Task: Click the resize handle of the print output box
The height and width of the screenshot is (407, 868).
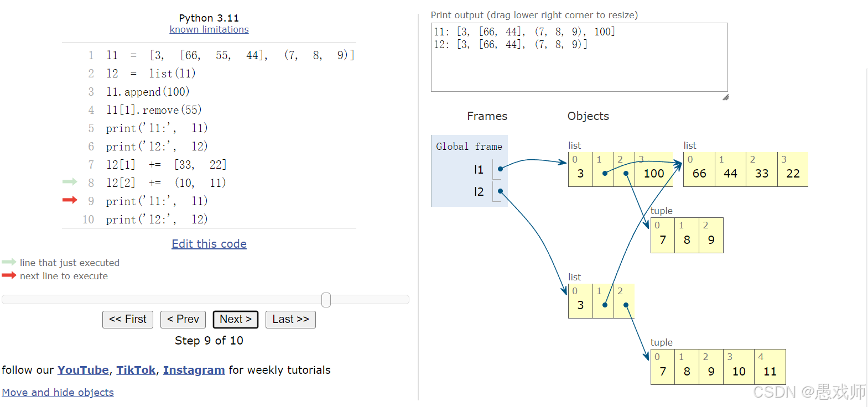Action: click(x=725, y=97)
